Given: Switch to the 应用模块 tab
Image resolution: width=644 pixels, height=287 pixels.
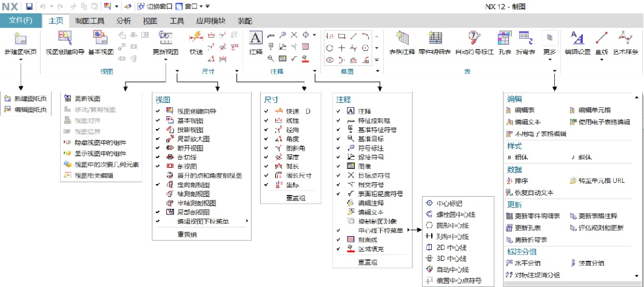Looking at the screenshot, I should tap(210, 21).
